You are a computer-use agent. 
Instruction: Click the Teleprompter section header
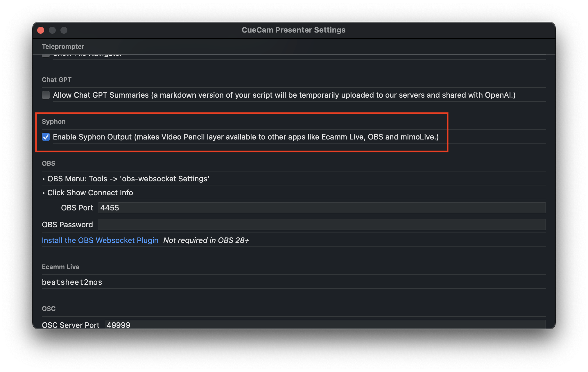point(63,46)
